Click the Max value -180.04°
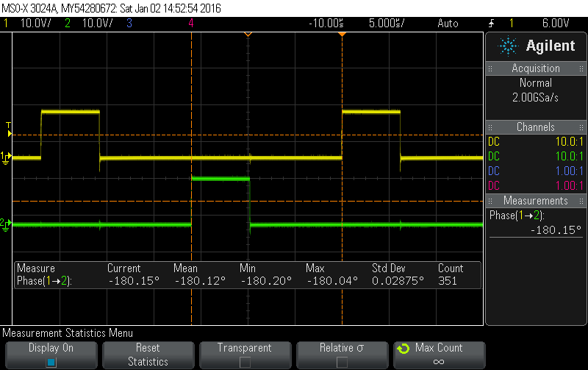This screenshot has height=370, width=588. pyautogui.click(x=332, y=281)
